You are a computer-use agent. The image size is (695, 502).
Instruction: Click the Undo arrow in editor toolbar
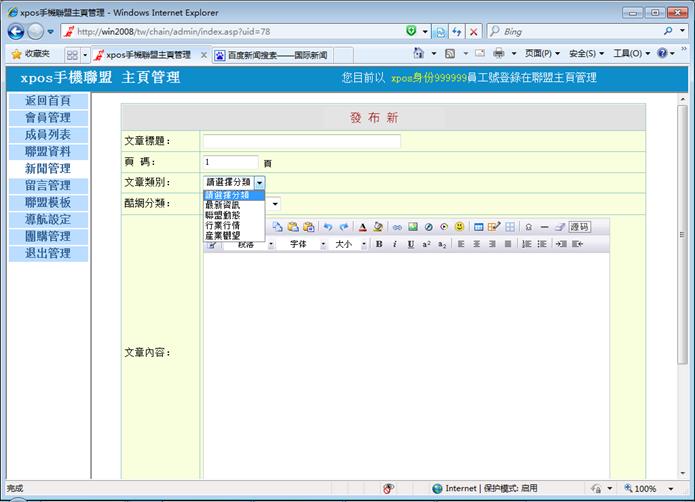point(327,227)
